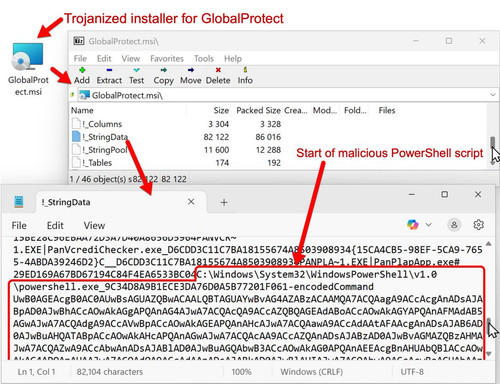Click the !_Columns file icon
500x384 pixels.
[x=76, y=124]
